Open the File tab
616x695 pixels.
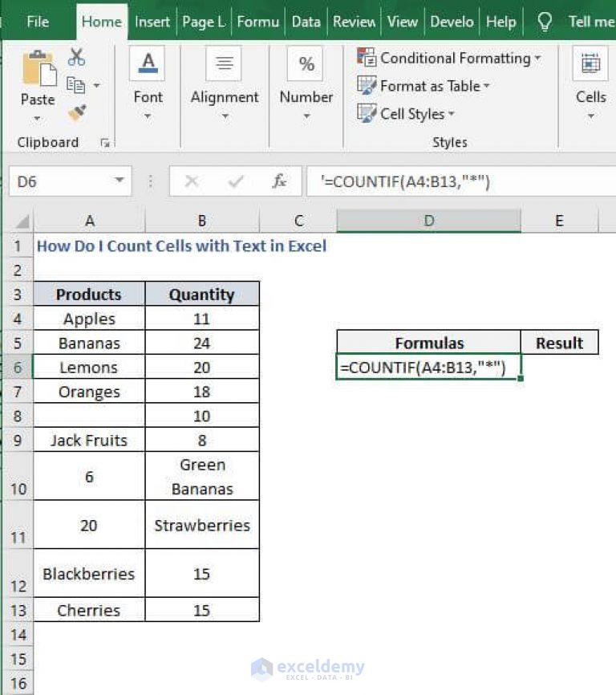tap(38, 22)
